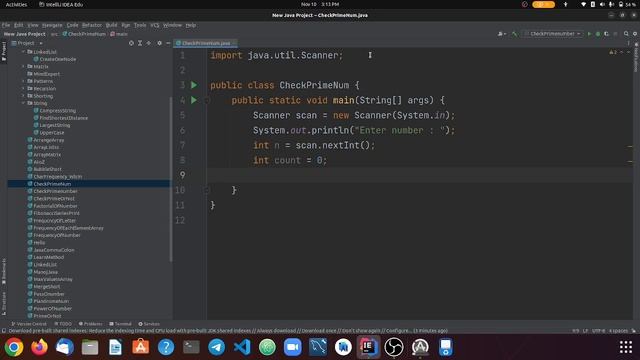Build project with hammer icon
The height and width of the screenshot is (360, 640).
tap(514, 34)
